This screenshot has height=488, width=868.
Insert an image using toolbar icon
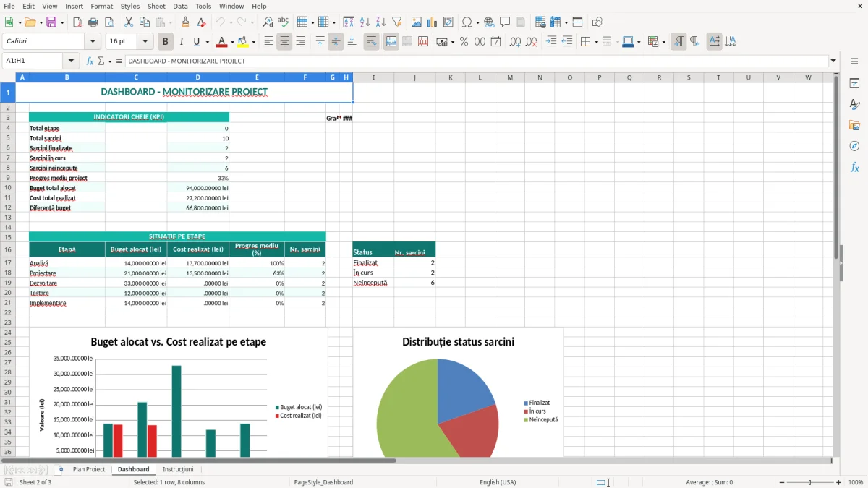click(x=417, y=22)
